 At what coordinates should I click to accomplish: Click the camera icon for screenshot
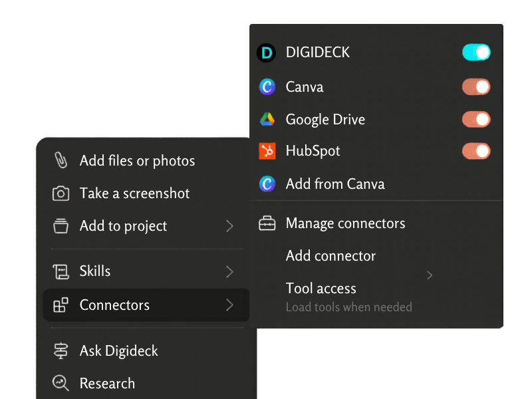pos(61,194)
